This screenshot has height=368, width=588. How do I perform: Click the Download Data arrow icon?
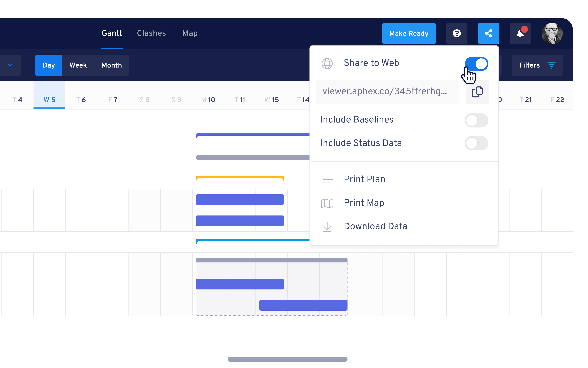tap(327, 227)
